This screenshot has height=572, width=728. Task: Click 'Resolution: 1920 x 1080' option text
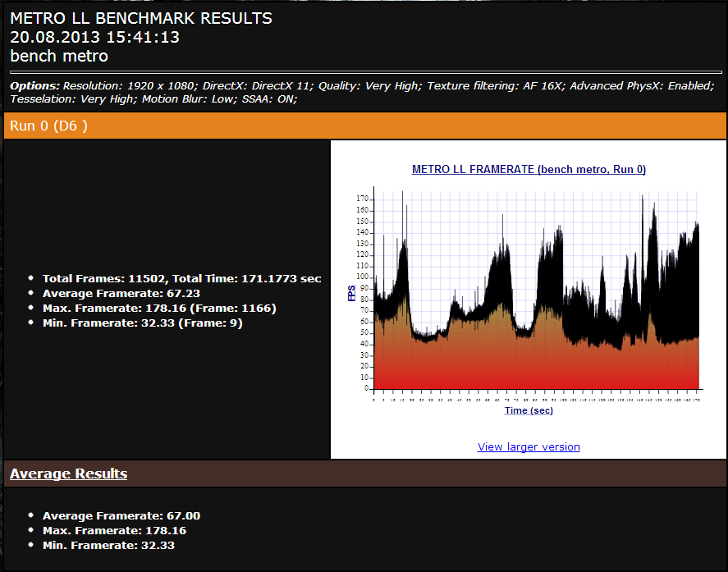129,86
